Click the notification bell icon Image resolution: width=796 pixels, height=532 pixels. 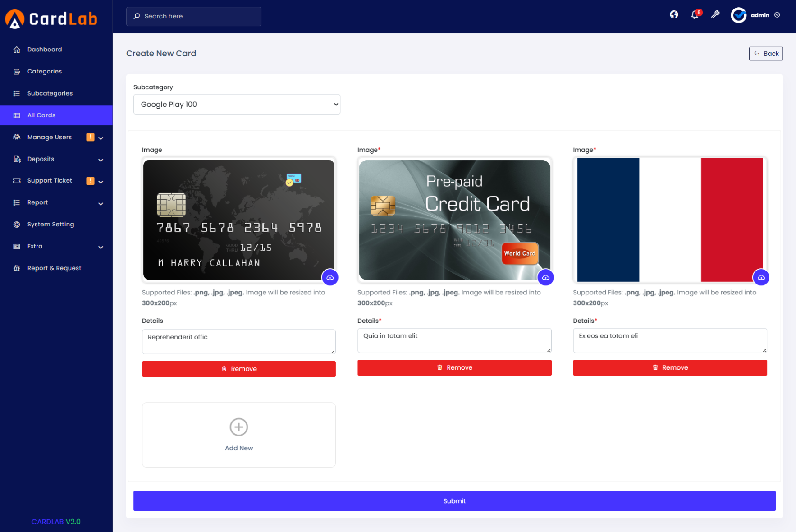point(694,15)
